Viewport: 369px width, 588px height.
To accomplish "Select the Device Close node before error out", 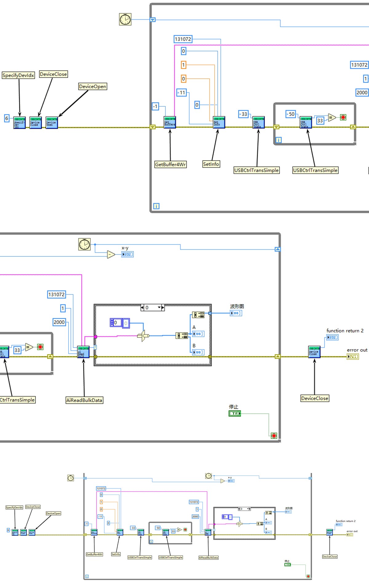I will 314,352.
